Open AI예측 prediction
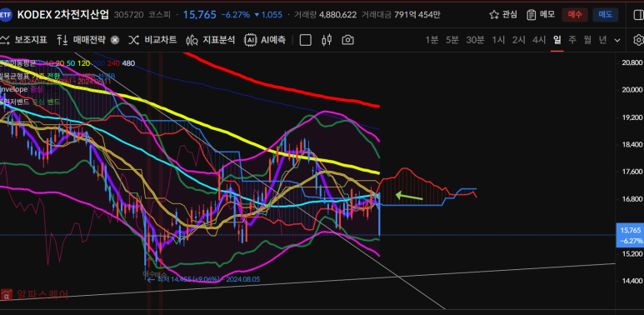The height and width of the screenshot is (315, 644). click(x=273, y=40)
